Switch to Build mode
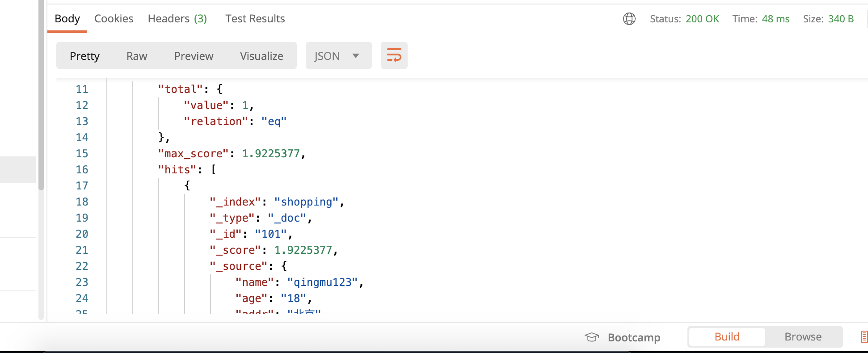 (x=727, y=337)
